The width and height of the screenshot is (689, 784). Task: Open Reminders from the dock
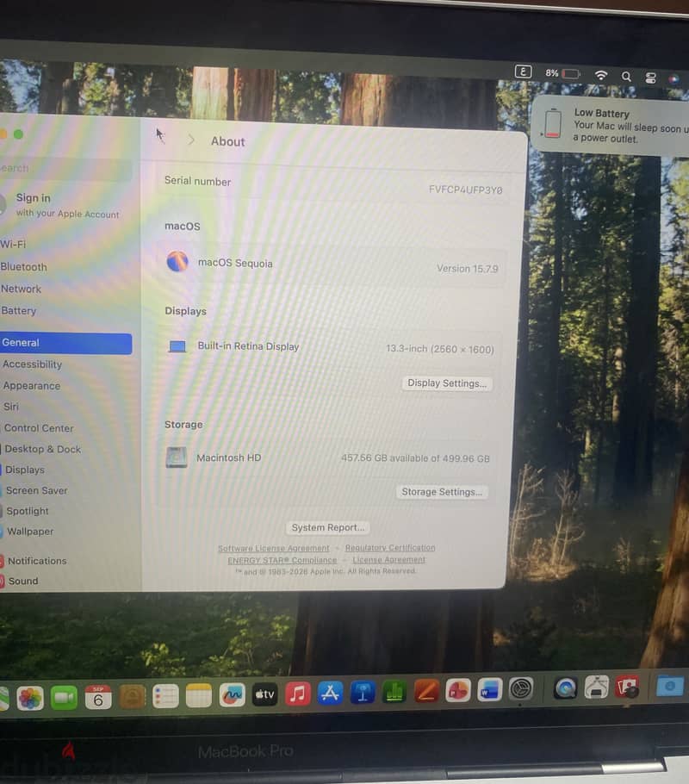point(165,695)
